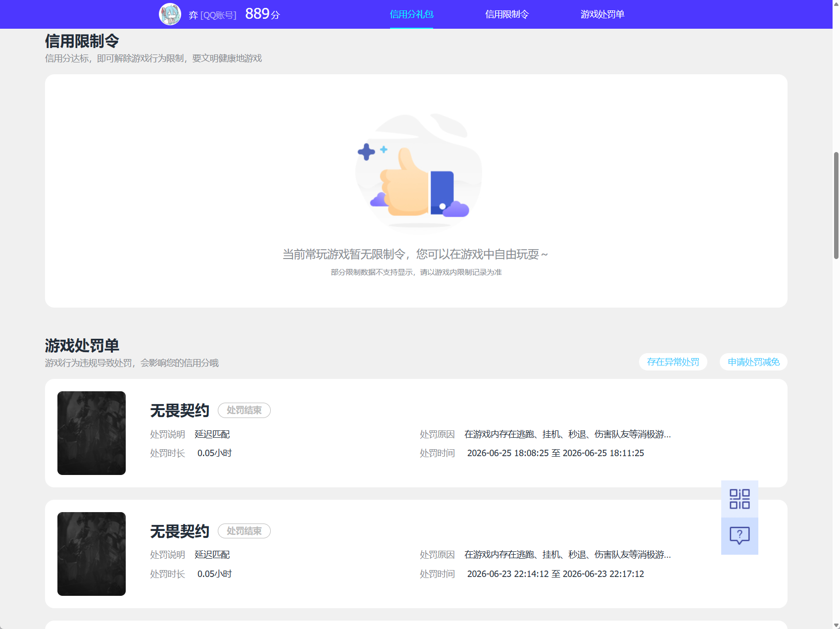
Task: Click the truncated 处罚原因 text of 2026-06-25 record
Action: [567, 434]
